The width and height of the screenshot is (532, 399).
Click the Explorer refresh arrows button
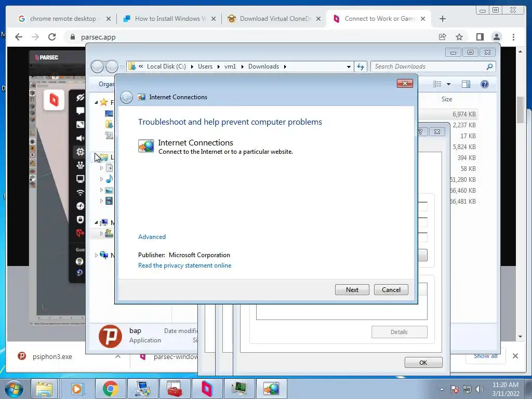point(361,66)
